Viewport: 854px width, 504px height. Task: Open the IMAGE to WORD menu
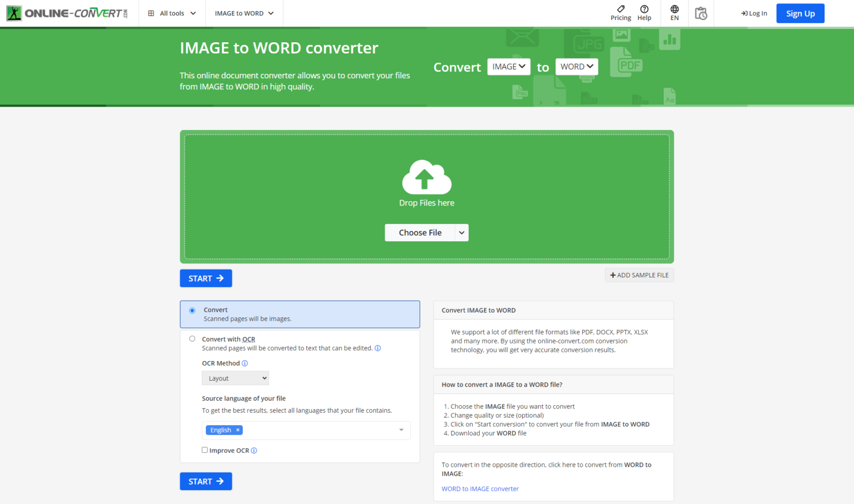(244, 13)
